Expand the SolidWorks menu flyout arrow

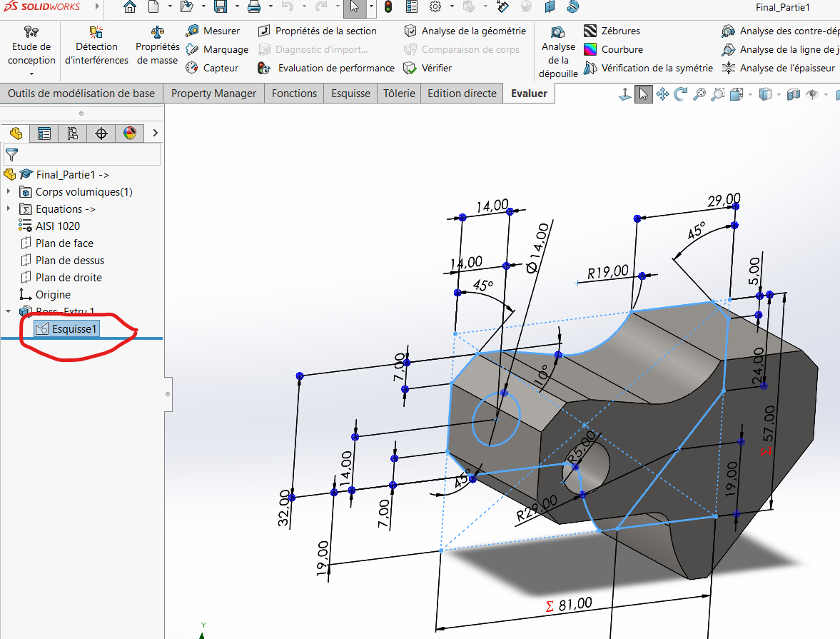click(97, 6)
